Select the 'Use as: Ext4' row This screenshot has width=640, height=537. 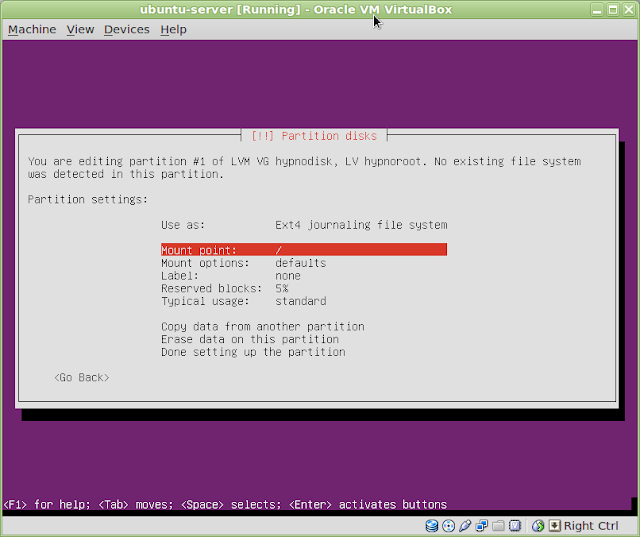(x=304, y=225)
